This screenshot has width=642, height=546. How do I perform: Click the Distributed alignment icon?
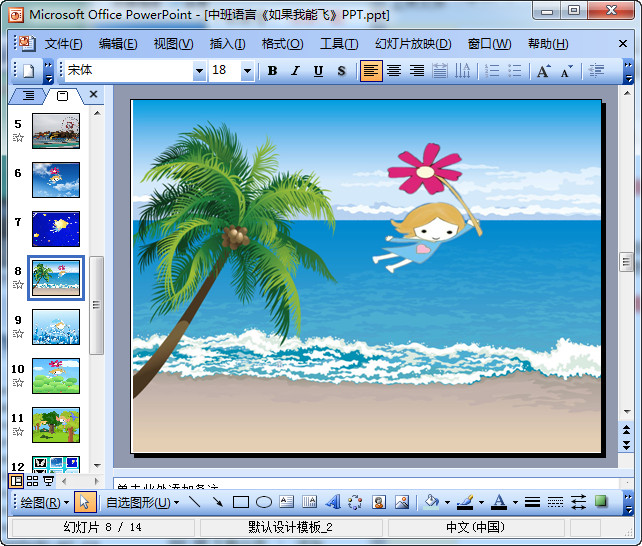[440, 71]
